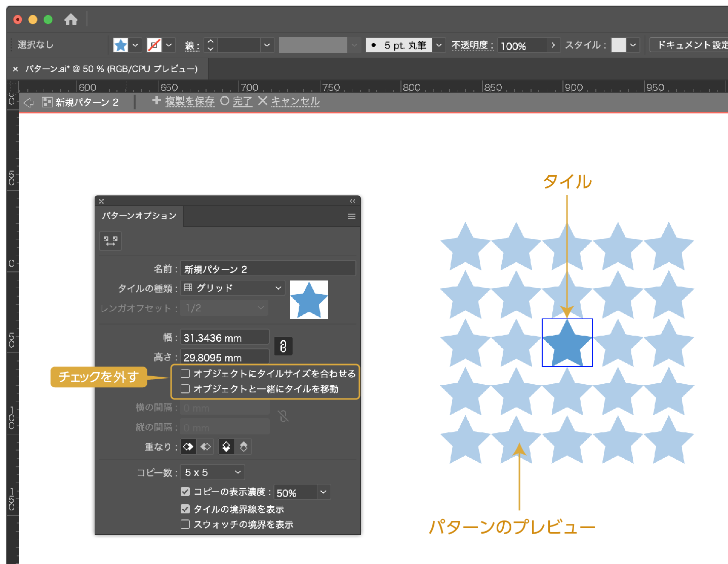Image resolution: width=728 pixels, height=564 pixels.
Task: Open the コピー数 5 x 5 dropdown
Action: (x=213, y=472)
